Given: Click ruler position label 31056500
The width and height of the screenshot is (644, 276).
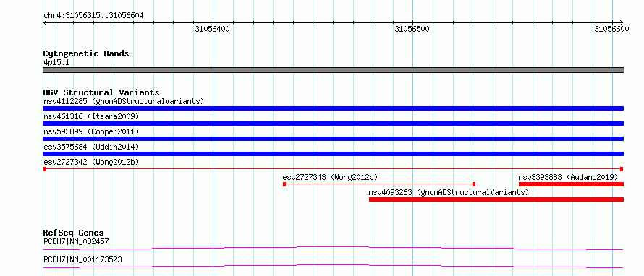Looking at the screenshot, I should tap(412, 29).
